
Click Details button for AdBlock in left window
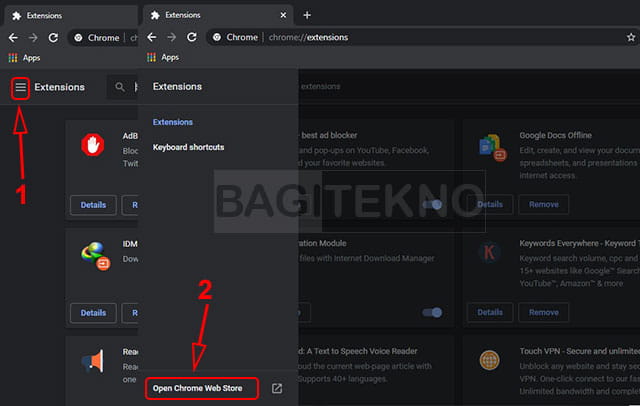pyautogui.click(x=93, y=205)
